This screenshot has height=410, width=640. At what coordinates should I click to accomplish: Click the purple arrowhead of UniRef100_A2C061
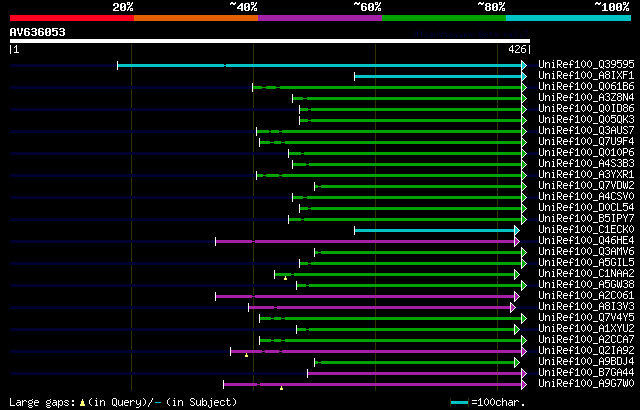click(517, 297)
